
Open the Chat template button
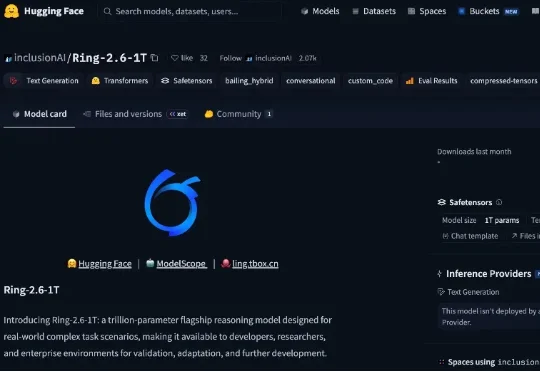470,236
